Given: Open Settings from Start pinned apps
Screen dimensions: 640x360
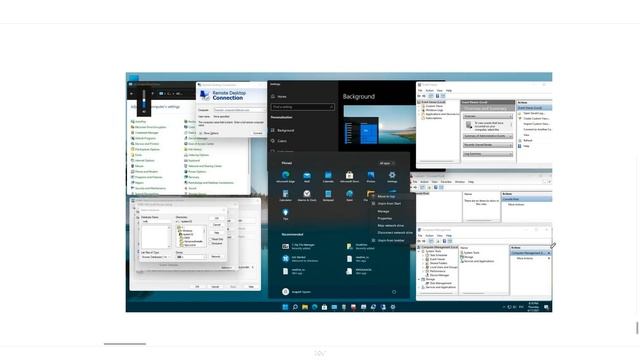Looking at the screenshot, I should coord(392,176).
